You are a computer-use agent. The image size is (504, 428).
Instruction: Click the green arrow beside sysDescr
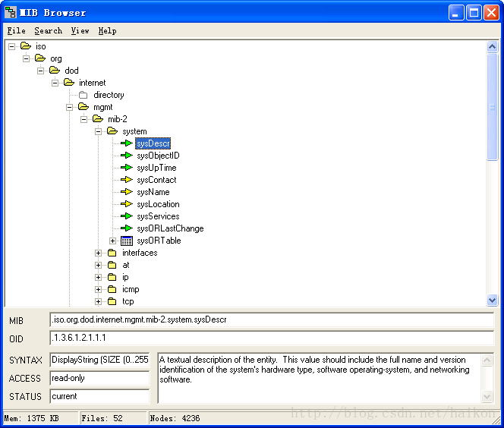tap(127, 143)
